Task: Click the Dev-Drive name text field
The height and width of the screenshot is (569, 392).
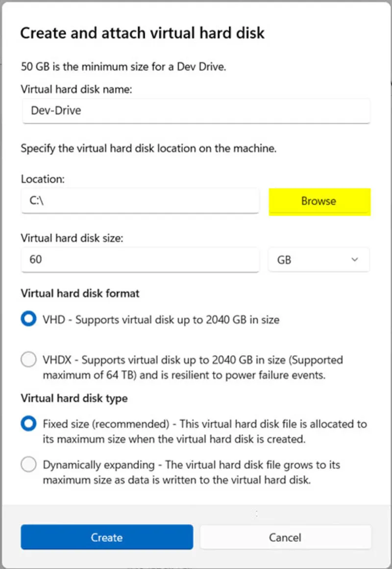Action: 196,111
